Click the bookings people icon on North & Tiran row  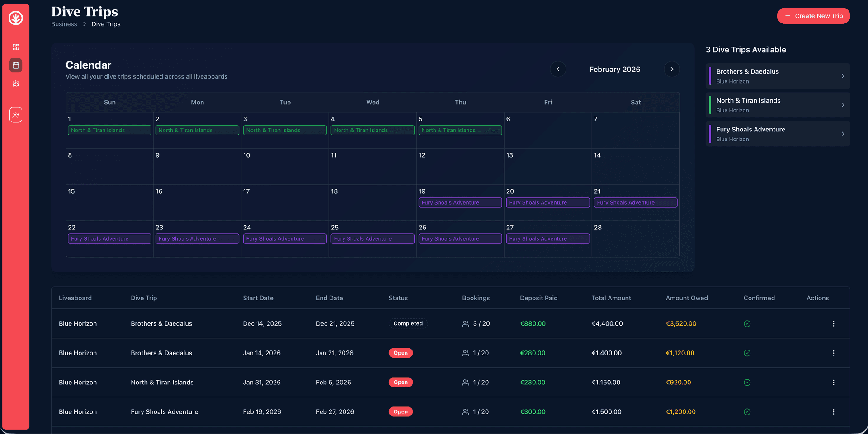pyautogui.click(x=466, y=382)
